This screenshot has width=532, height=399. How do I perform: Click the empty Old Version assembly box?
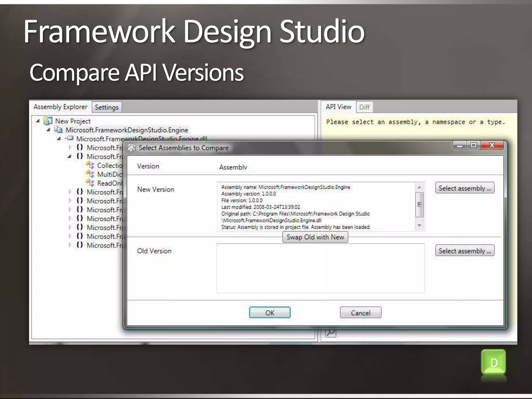[x=320, y=268]
